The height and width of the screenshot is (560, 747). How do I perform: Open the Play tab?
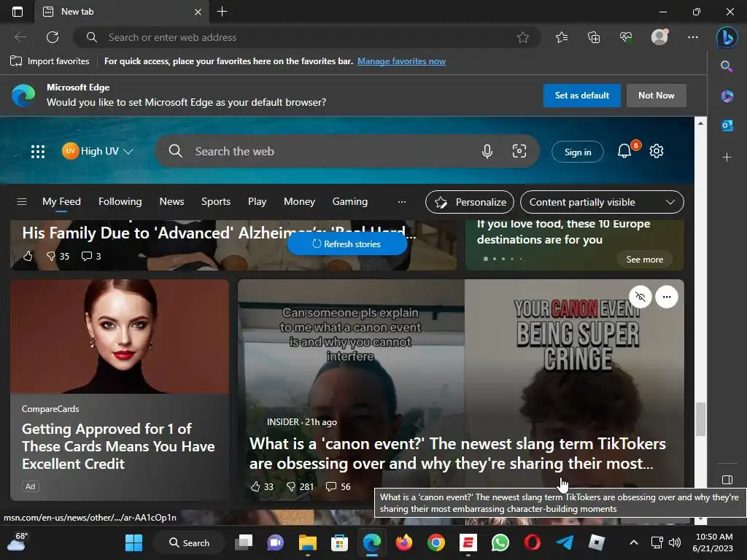[x=257, y=202]
